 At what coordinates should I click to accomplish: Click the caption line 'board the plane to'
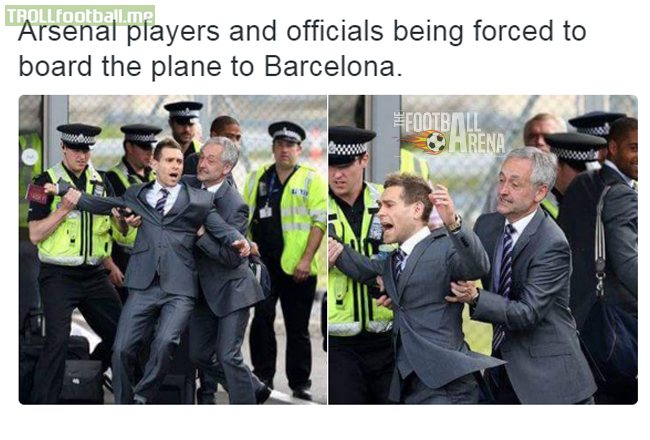[x=136, y=66]
